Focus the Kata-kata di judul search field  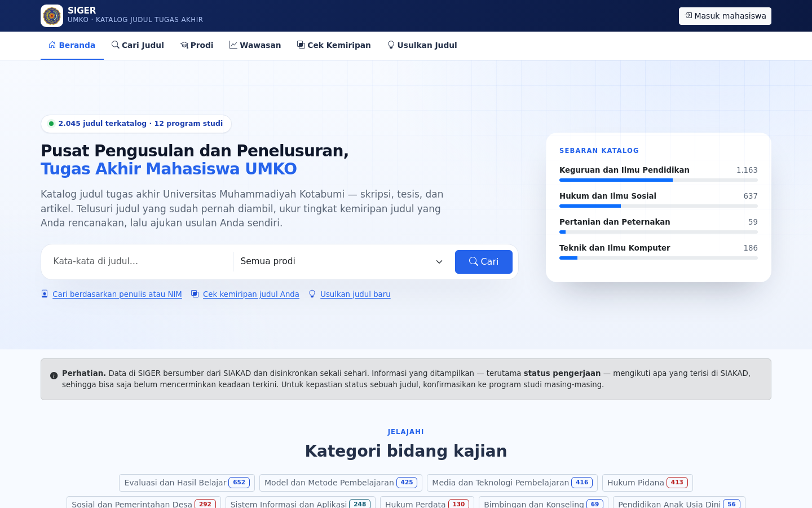(x=140, y=262)
